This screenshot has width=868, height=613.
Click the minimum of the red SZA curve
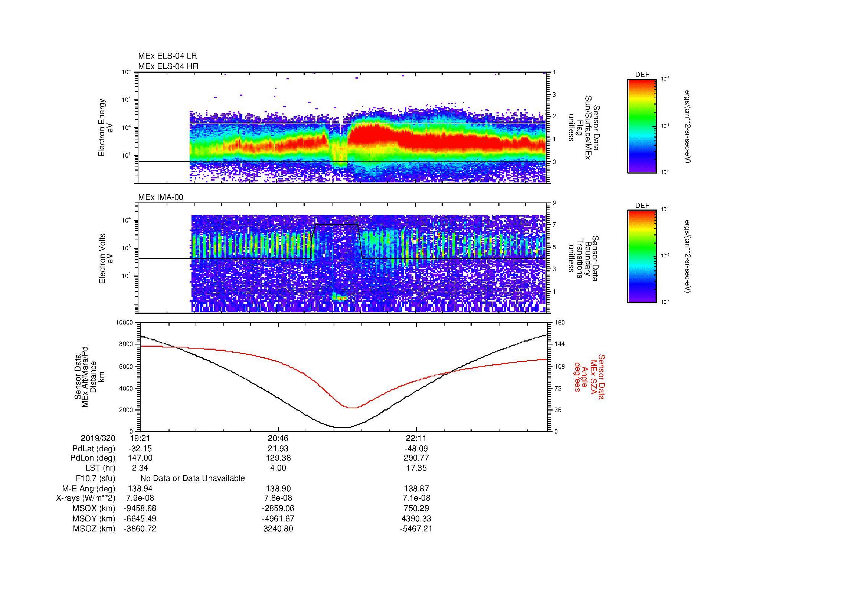(352, 408)
